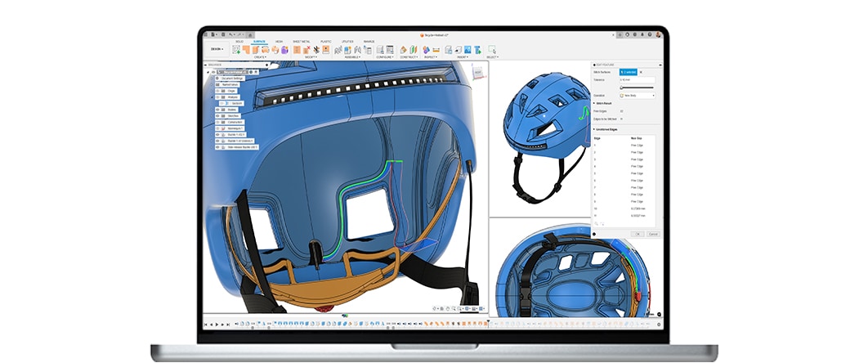Click the Save icon in the top toolbar
The width and height of the screenshot is (868, 363).
pos(225,35)
